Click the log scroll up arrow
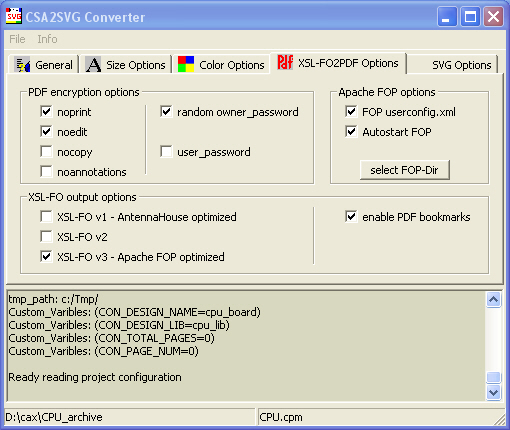Image resolution: width=510 pixels, height=430 pixels. [x=493, y=300]
